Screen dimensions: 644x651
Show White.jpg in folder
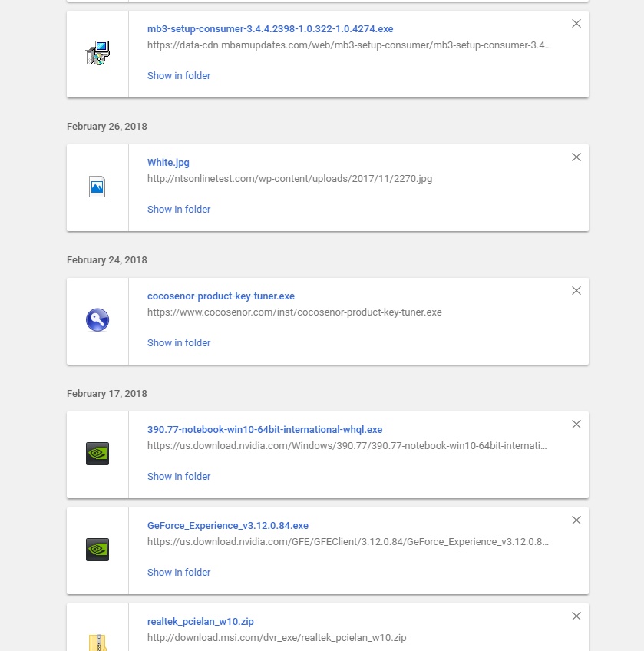click(x=179, y=210)
